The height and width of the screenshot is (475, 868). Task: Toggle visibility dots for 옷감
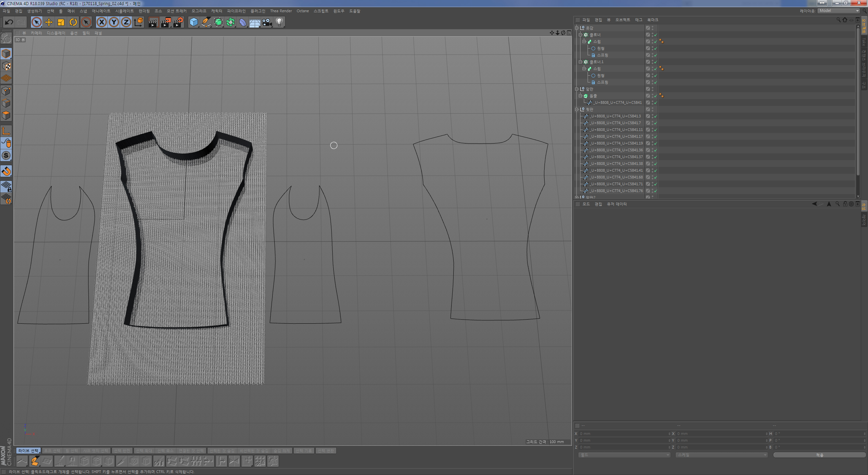[x=652, y=28]
